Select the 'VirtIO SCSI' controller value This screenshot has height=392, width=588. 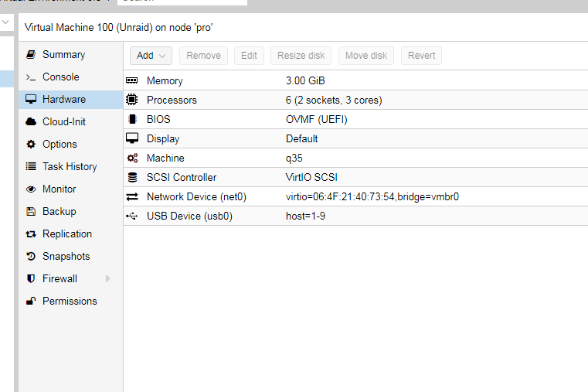(311, 177)
